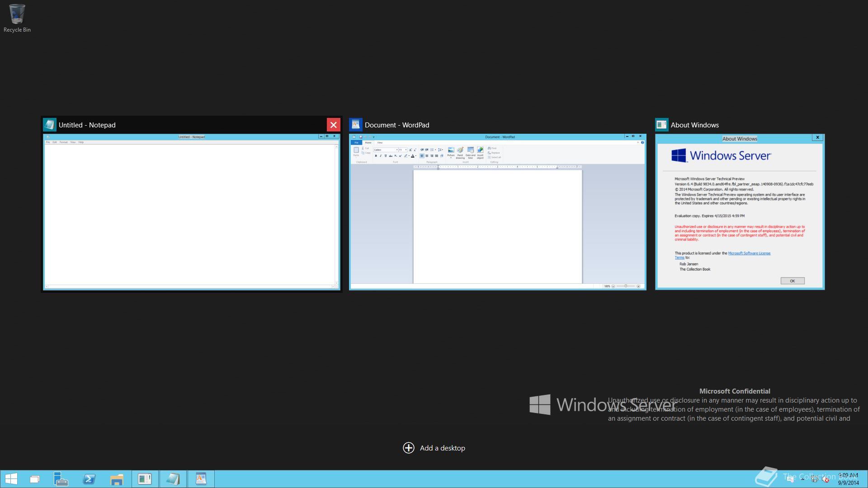Close the Untitled - Notepad preview
Viewport: 868px width, 488px height.
pos(334,125)
